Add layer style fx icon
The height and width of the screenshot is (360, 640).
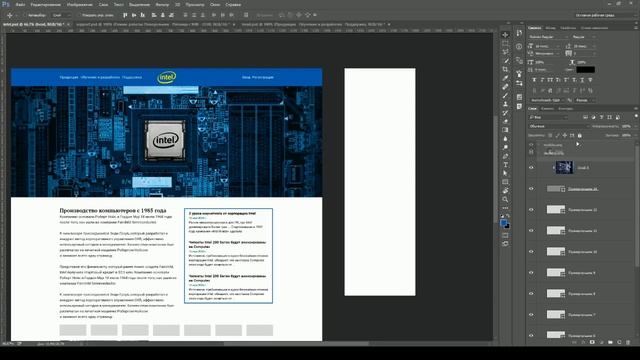click(x=583, y=342)
